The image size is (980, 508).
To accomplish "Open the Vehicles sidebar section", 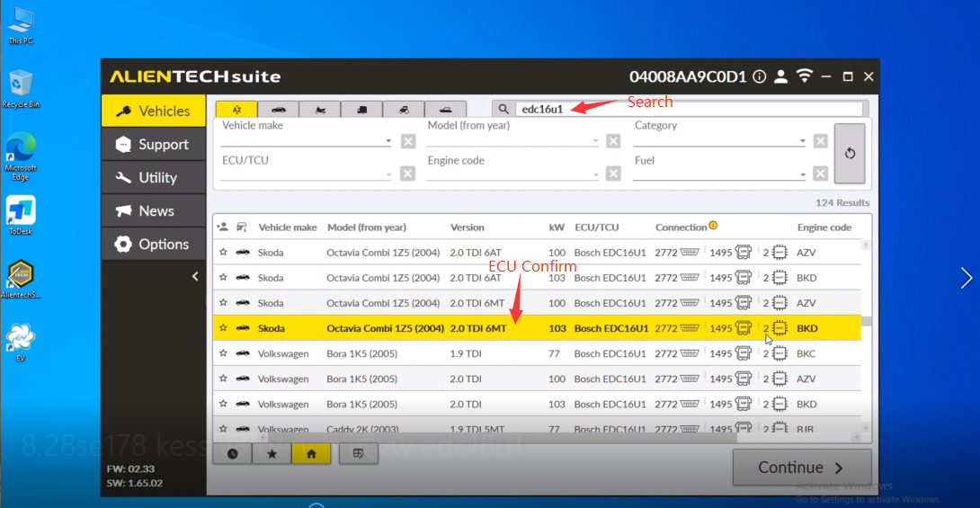I will [x=154, y=111].
